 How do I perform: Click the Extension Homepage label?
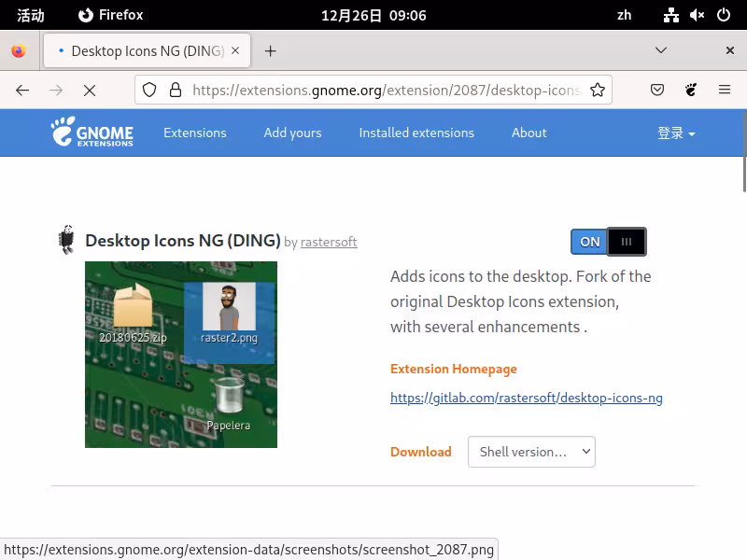click(x=454, y=369)
